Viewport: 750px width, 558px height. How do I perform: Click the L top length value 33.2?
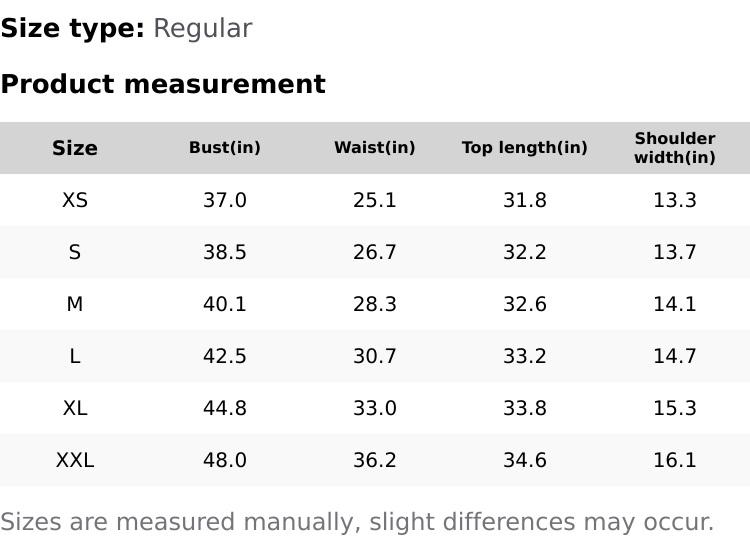(525, 356)
